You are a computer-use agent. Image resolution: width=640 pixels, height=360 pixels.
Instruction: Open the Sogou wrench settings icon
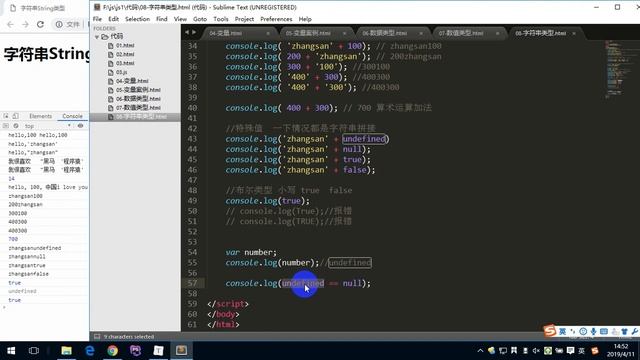click(x=634, y=331)
